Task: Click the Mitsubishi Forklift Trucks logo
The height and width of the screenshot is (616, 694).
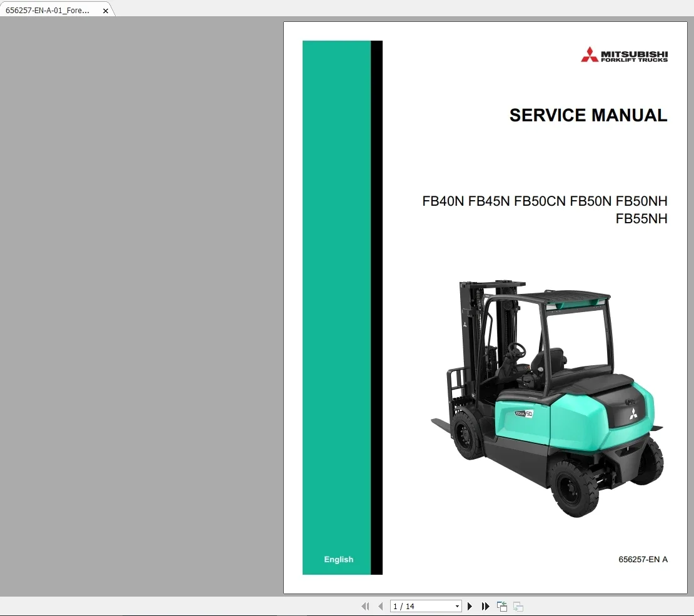Action: coord(624,55)
